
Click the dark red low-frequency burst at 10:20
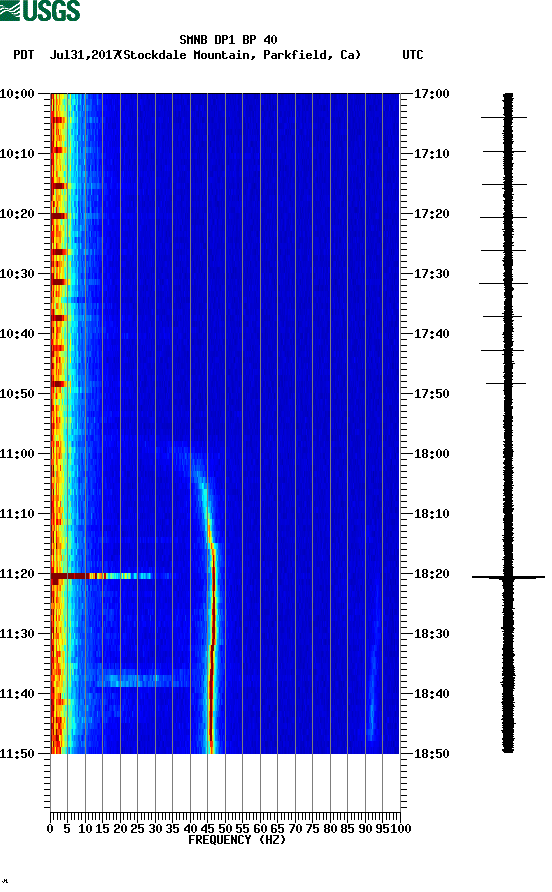tap(59, 216)
